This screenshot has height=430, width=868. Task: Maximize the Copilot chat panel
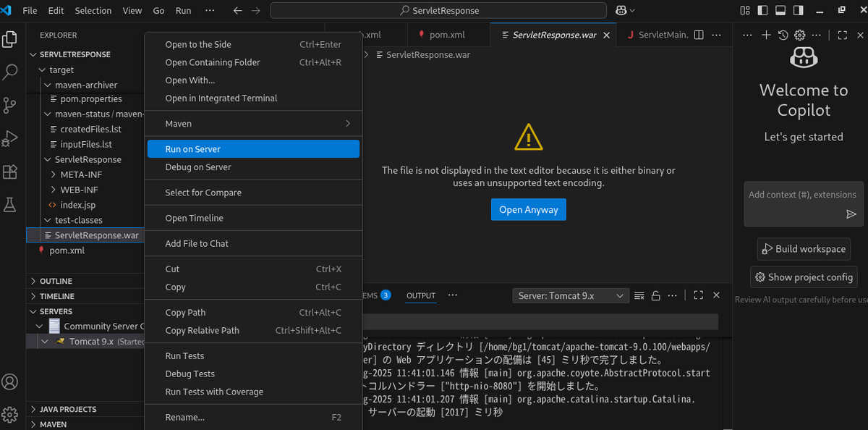click(x=842, y=35)
